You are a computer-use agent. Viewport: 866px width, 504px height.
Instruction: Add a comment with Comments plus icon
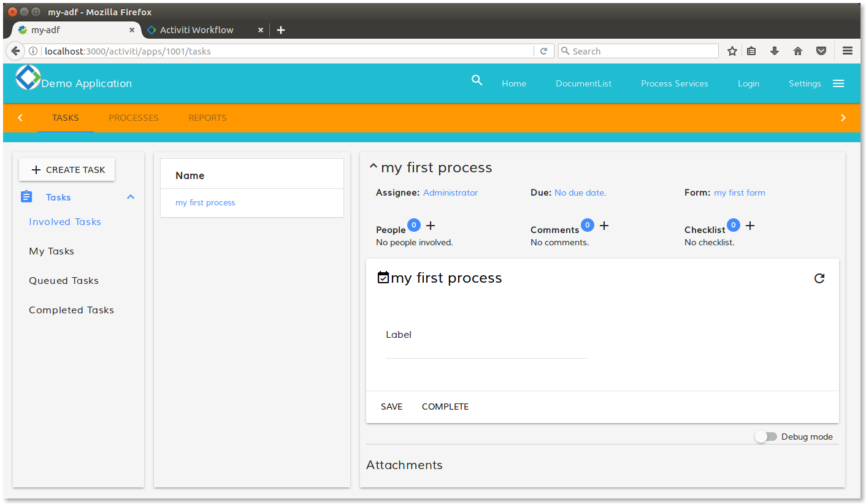pos(604,226)
